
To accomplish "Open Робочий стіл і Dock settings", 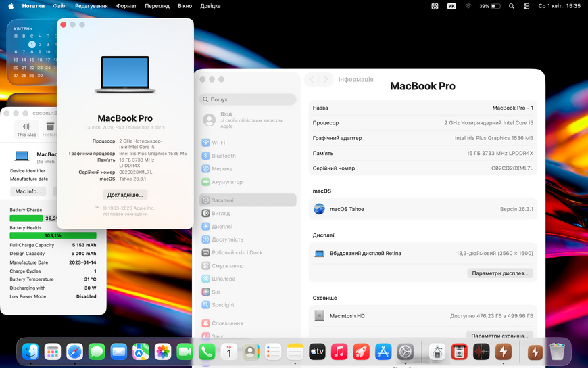I will tap(247, 253).
